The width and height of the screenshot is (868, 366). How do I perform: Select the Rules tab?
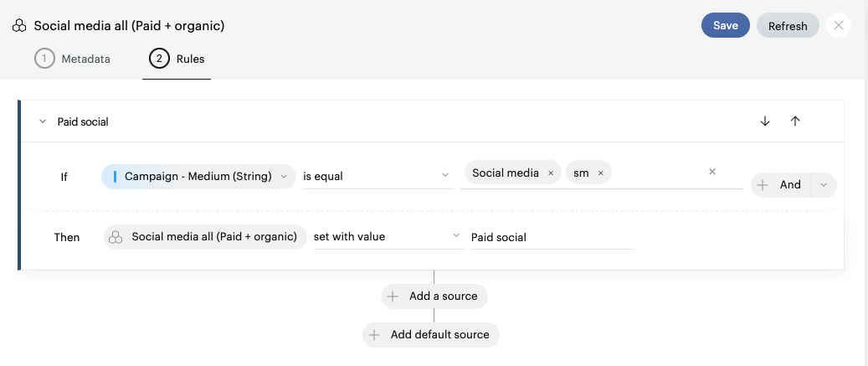click(177, 59)
